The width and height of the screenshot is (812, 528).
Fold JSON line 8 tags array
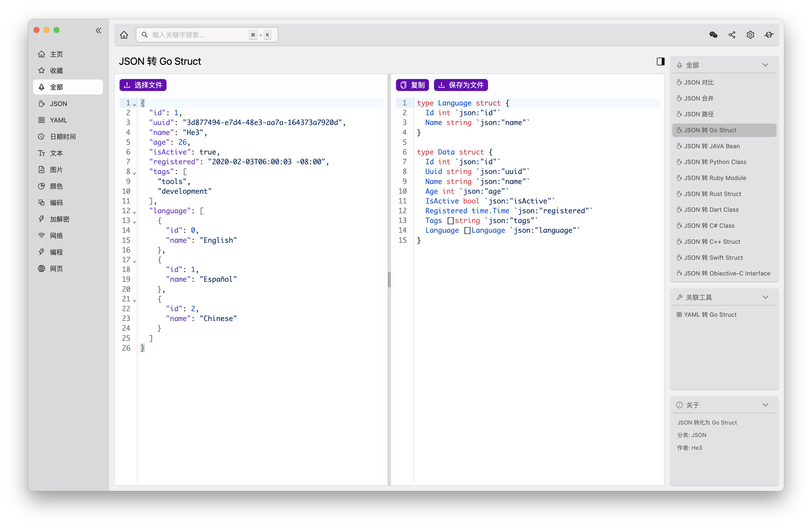click(x=134, y=173)
